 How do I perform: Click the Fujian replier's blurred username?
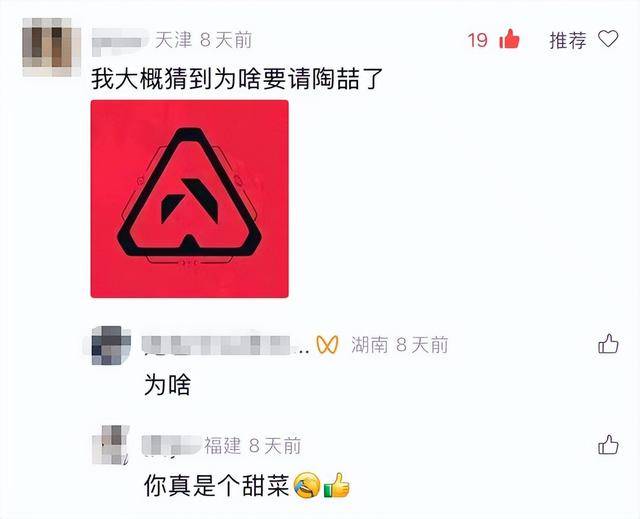click(x=171, y=445)
